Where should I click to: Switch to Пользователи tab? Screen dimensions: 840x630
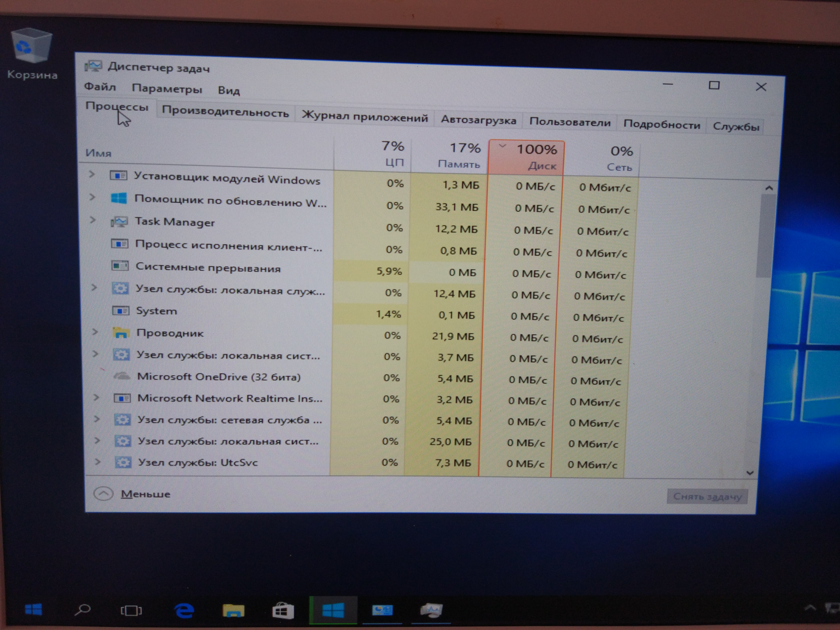pyautogui.click(x=570, y=122)
